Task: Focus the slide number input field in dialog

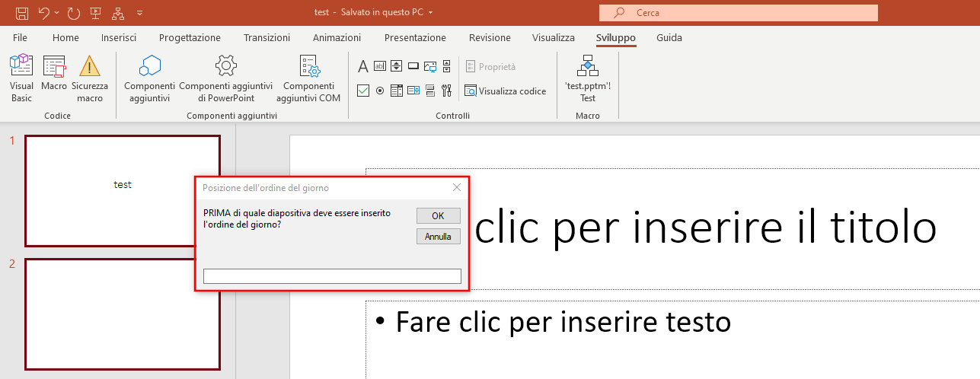Action: coord(333,275)
